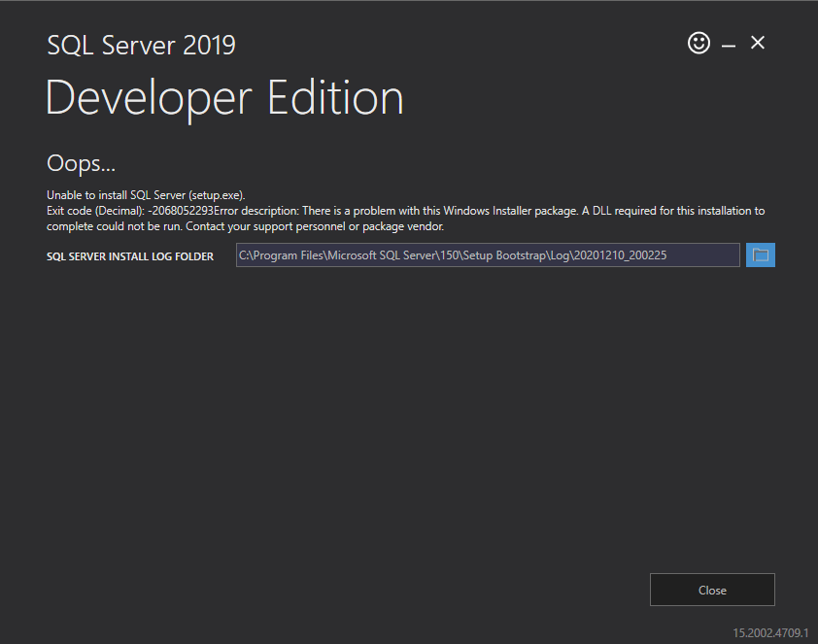This screenshot has height=644, width=818.
Task: Click the SQL Server 2019 header
Action: pyautogui.click(x=140, y=45)
